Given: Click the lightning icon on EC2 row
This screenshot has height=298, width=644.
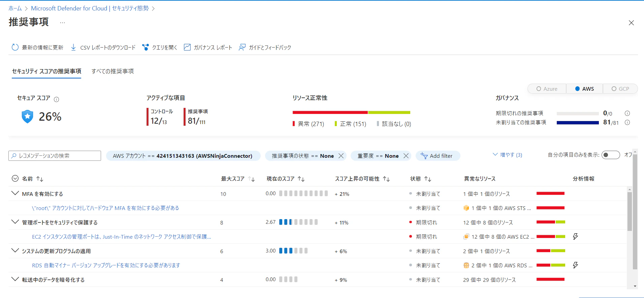Looking at the screenshot, I should tap(576, 236).
